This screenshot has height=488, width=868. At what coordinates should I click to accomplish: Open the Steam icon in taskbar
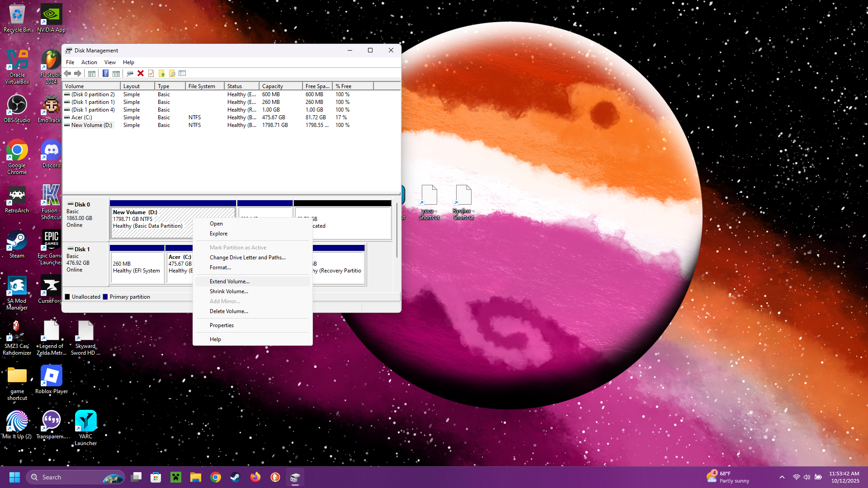click(x=235, y=477)
